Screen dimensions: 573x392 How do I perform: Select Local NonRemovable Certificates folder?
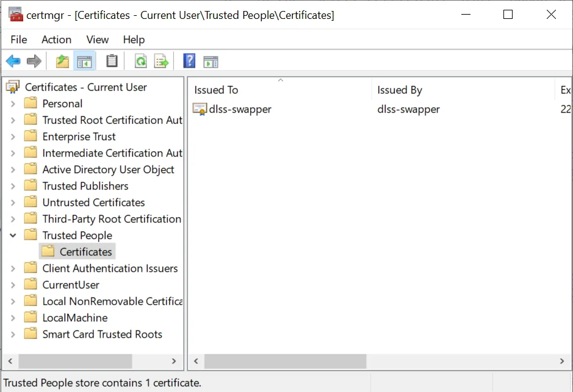click(x=103, y=301)
